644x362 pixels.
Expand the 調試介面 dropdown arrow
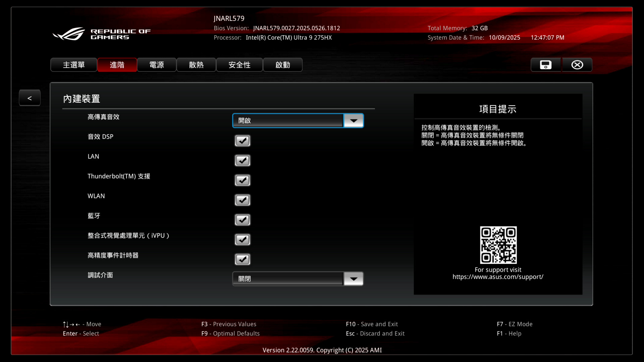(x=353, y=279)
